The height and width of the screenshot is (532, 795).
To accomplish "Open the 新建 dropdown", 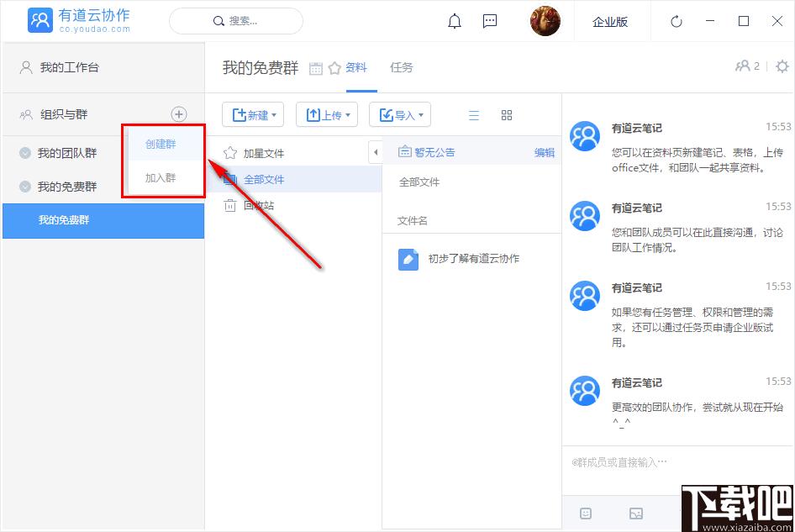I will (x=253, y=114).
